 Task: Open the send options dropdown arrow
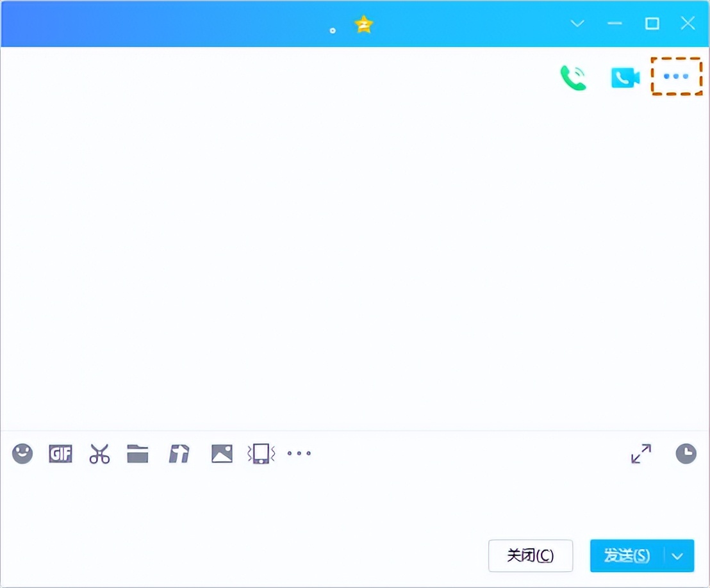[x=678, y=556]
